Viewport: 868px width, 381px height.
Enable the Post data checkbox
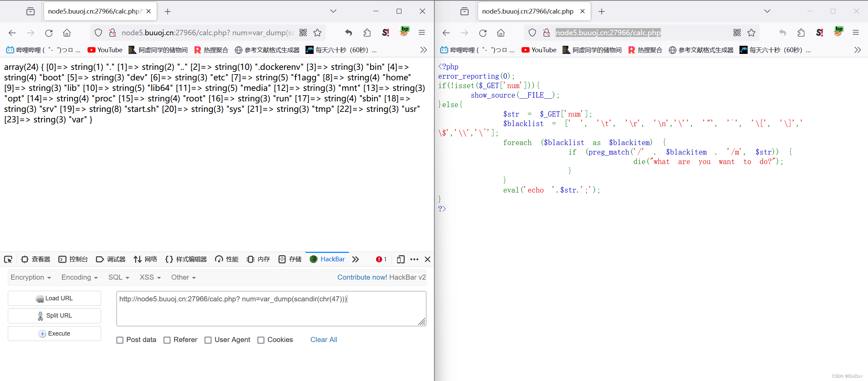[120, 340]
